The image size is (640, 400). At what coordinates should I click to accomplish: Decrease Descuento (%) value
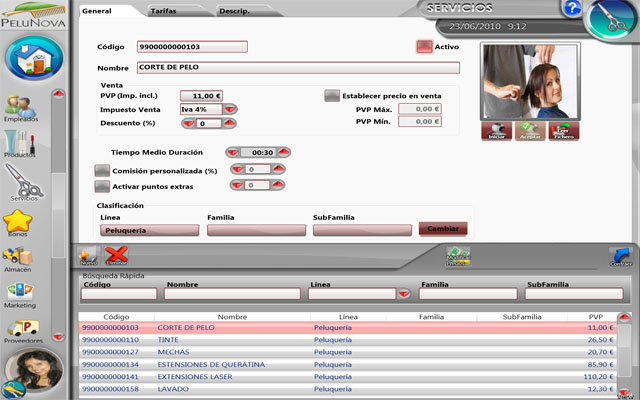tap(189, 123)
